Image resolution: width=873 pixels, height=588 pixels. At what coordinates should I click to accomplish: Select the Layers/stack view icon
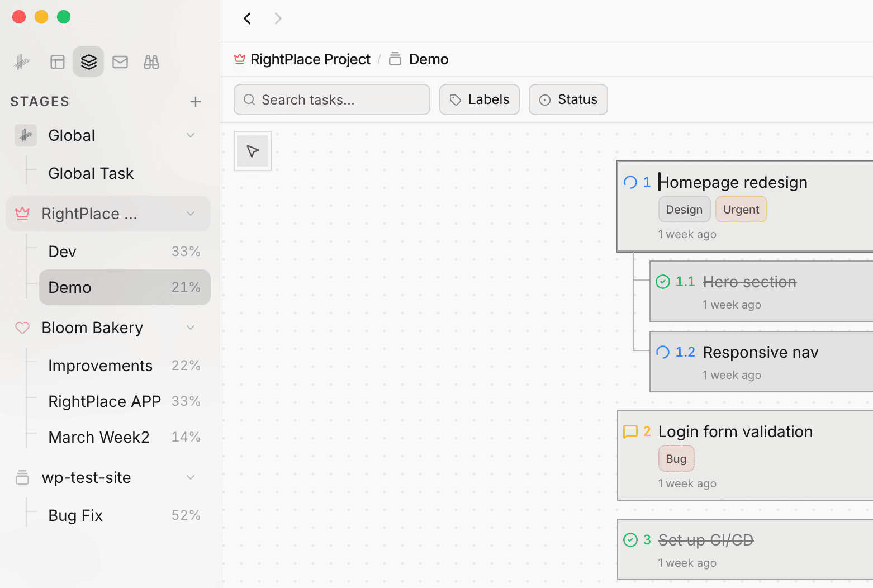[x=88, y=61]
